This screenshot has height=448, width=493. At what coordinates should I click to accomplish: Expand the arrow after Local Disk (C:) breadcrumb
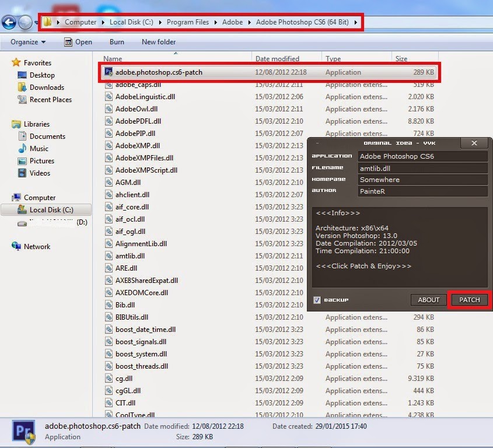[160, 22]
